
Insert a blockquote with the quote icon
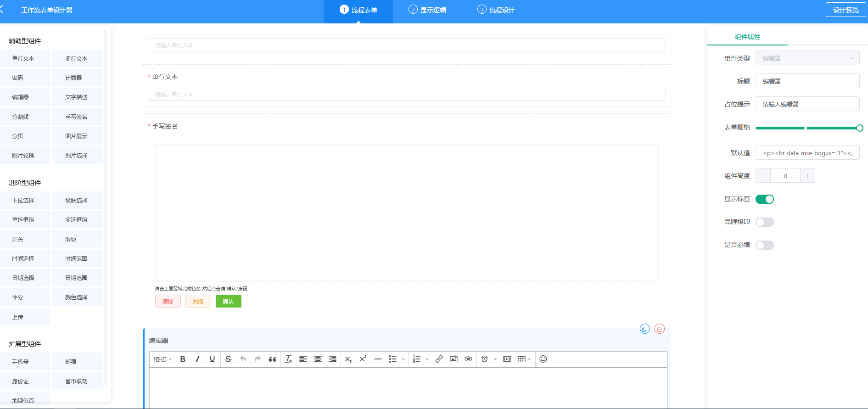(x=272, y=359)
